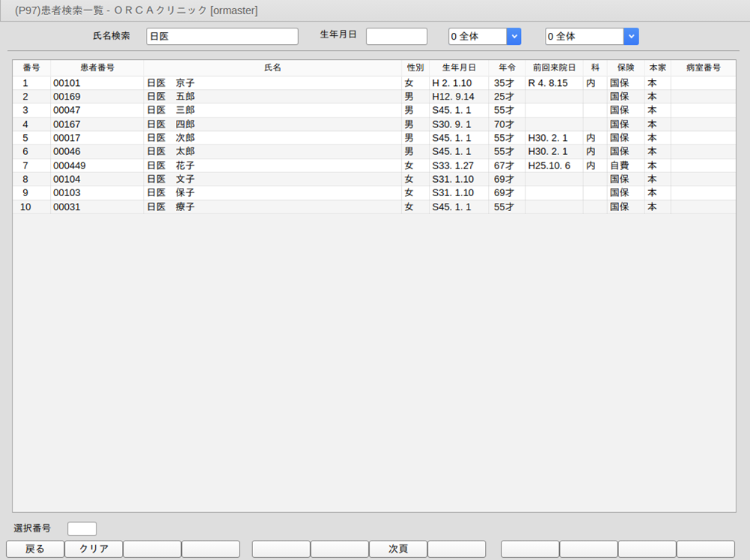
Task: Sort by the 氏名 column header
Action: 272,68
